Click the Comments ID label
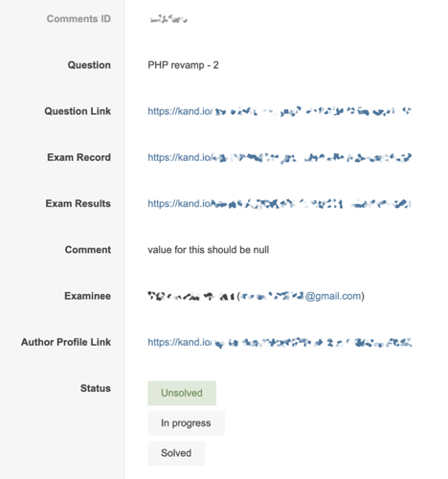Image resolution: width=448 pixels, height=479 pixels. tap(78, 19)
